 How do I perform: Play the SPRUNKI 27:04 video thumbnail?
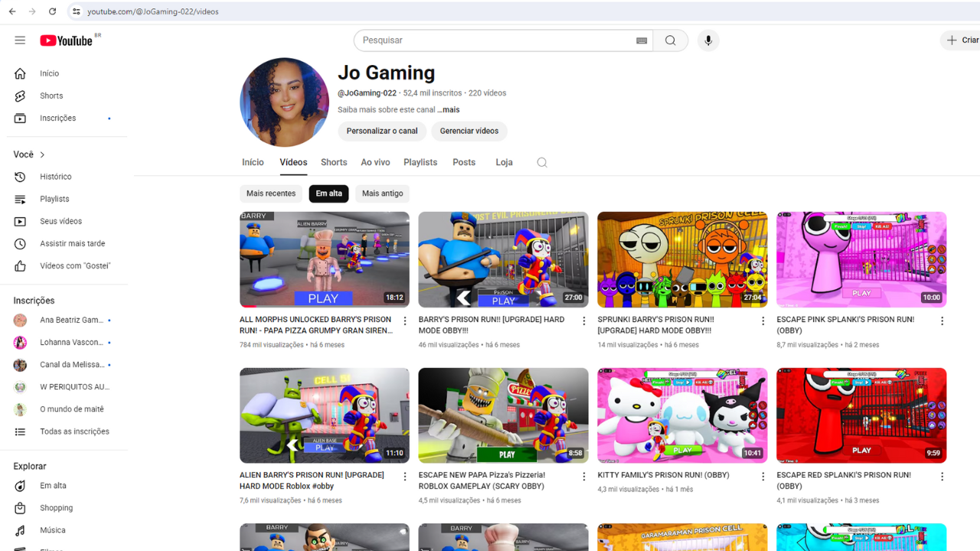coord(682,259)
